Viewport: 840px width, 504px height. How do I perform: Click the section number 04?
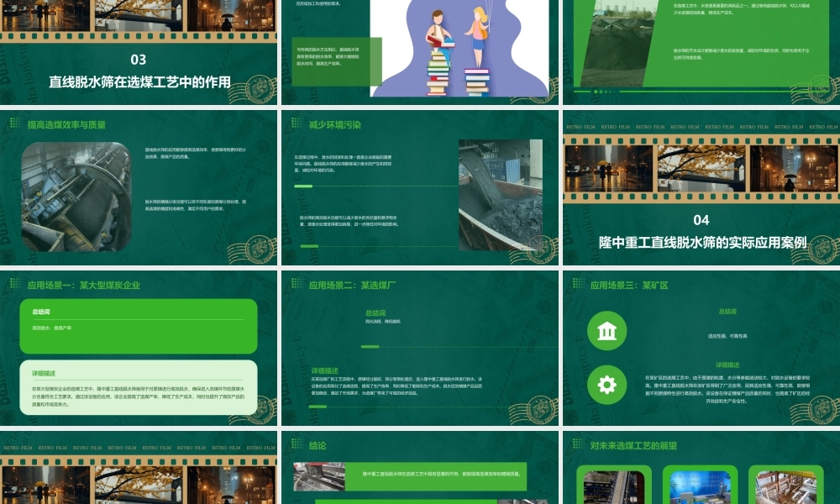701,220
